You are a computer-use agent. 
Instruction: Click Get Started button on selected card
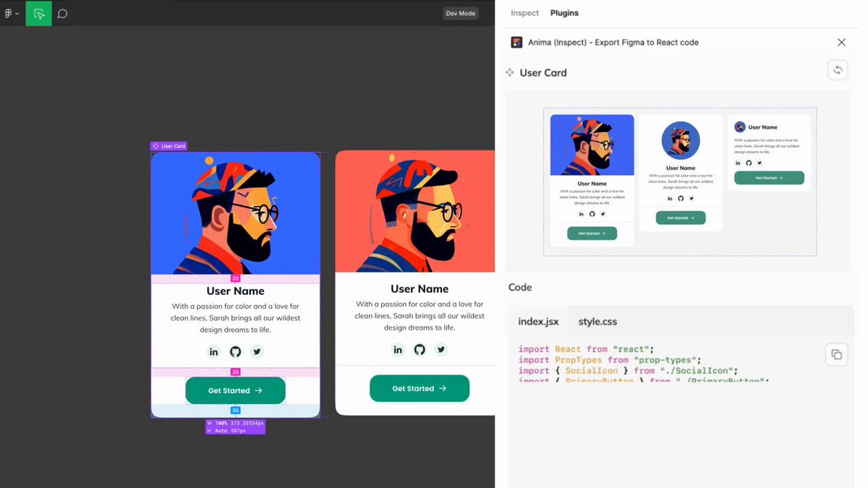point(235,390)
